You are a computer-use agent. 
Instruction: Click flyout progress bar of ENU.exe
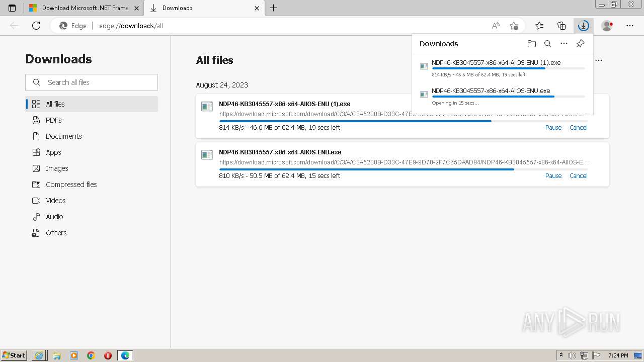(x=508, y=97)
